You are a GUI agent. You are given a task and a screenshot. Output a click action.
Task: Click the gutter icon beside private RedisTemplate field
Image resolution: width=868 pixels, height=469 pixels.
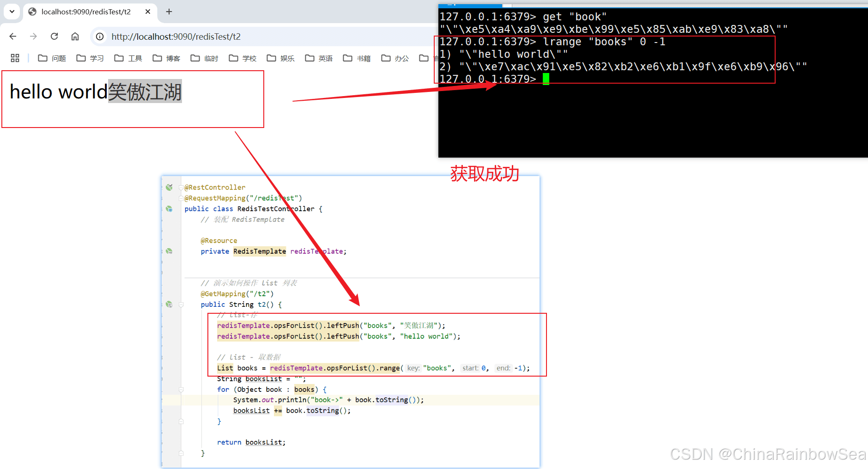[169, 251]
